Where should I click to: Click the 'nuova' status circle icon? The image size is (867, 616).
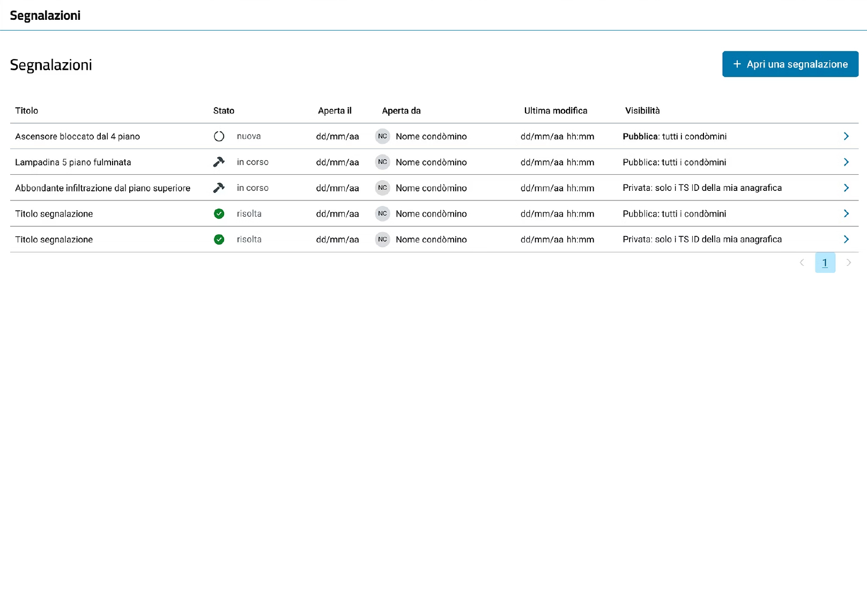pyautogui.click(x=219, y=136)
